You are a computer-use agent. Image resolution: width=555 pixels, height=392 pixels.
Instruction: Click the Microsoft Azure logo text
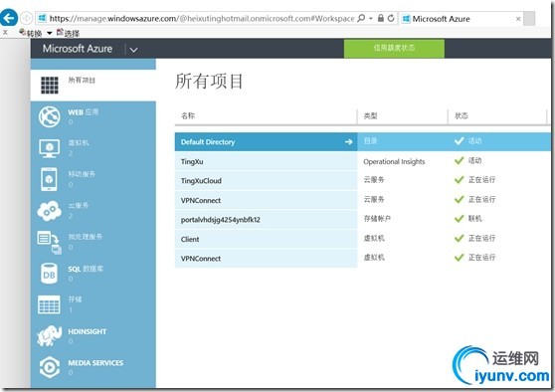pos(78,49)
